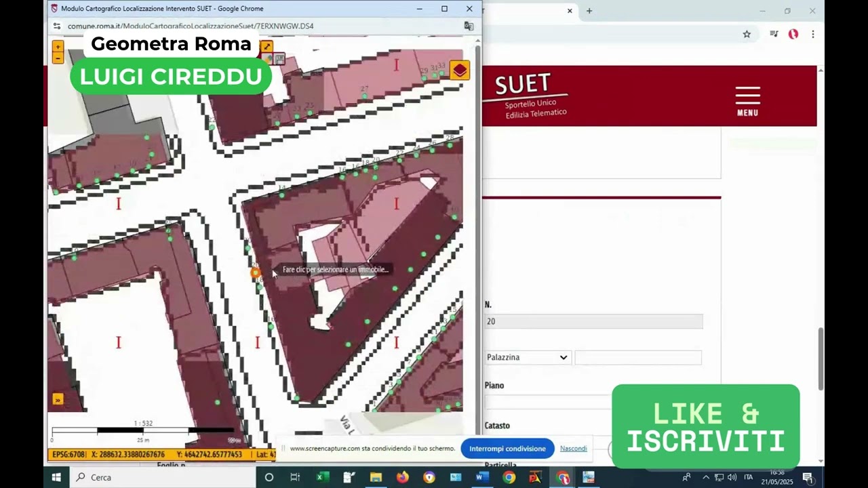This screenshot has height=488, width=868.
Task: Click the LIKE & ISCRIVITI green banner
Action: [706, 426]
